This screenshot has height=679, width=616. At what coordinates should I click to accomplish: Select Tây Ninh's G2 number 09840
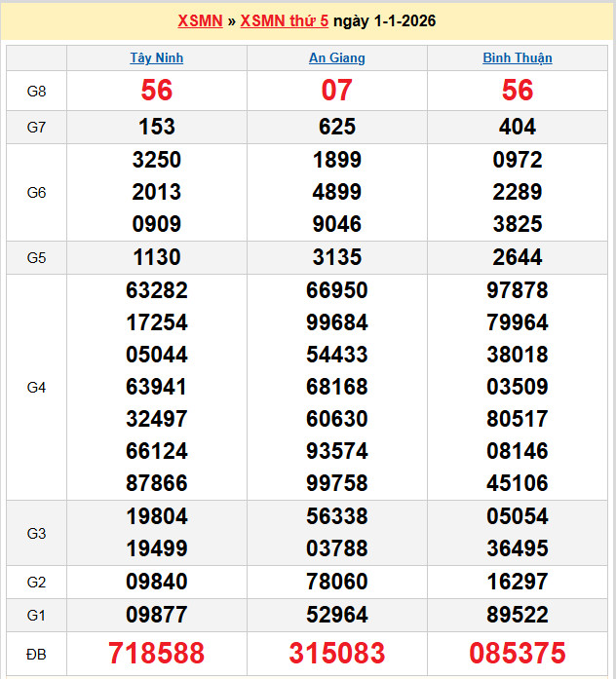pos(157,582)
